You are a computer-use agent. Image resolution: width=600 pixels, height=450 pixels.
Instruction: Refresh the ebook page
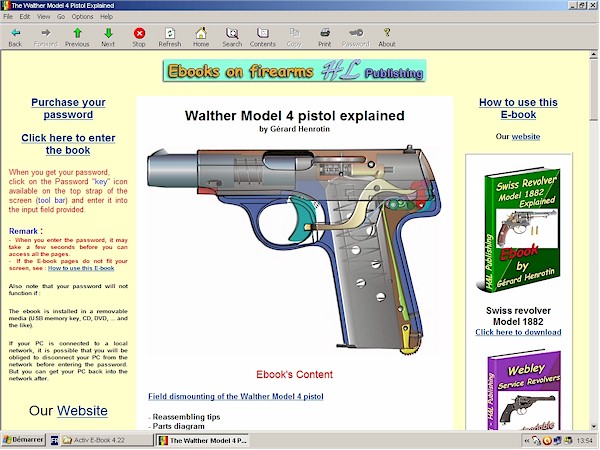(x=170, y=37)
